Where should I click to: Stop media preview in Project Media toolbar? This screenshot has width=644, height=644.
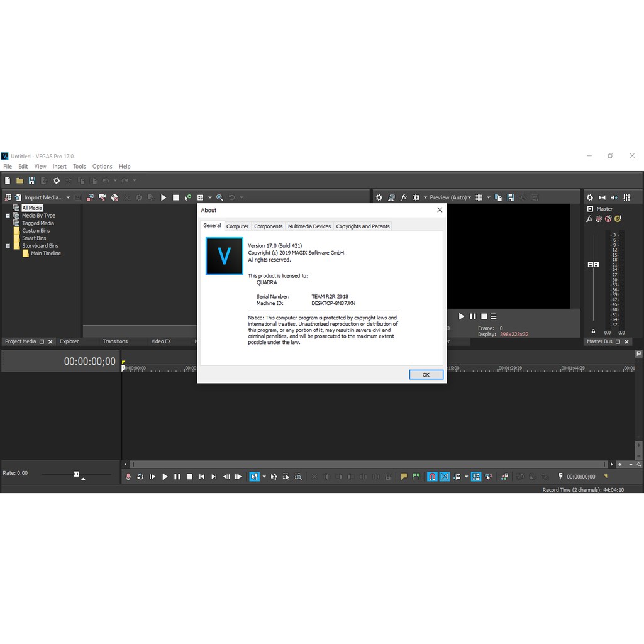(176, 197)
